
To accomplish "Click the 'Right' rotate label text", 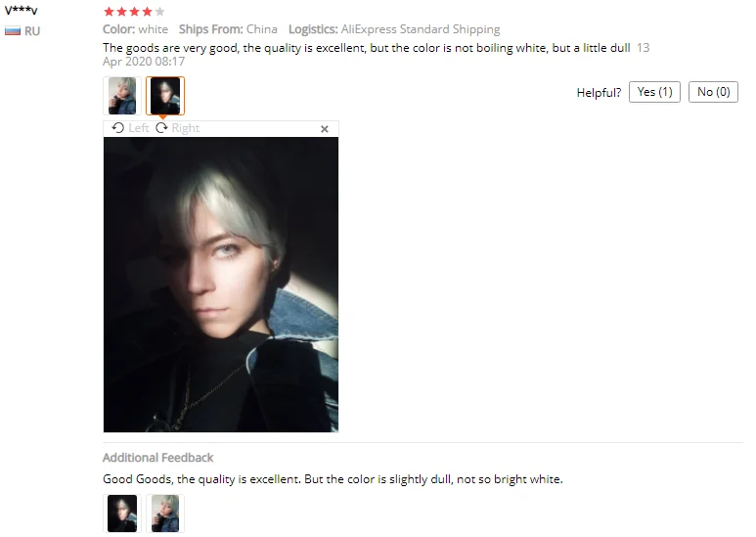I will point(186,128).
